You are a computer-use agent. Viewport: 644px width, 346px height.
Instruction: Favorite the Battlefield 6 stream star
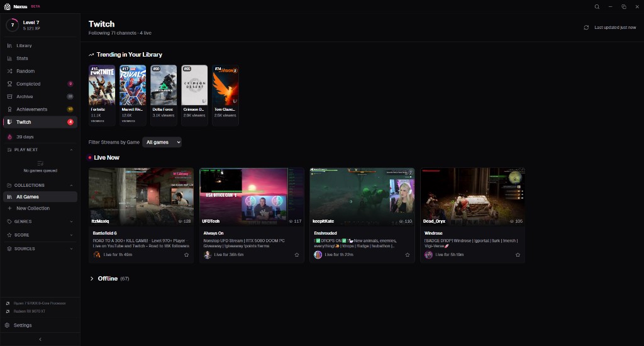[x=186, y=255]
